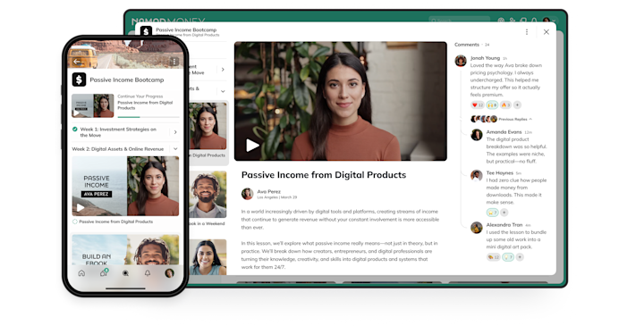
Task: Open the three-dot menu in the desktop lesson window
Action: 527,32
